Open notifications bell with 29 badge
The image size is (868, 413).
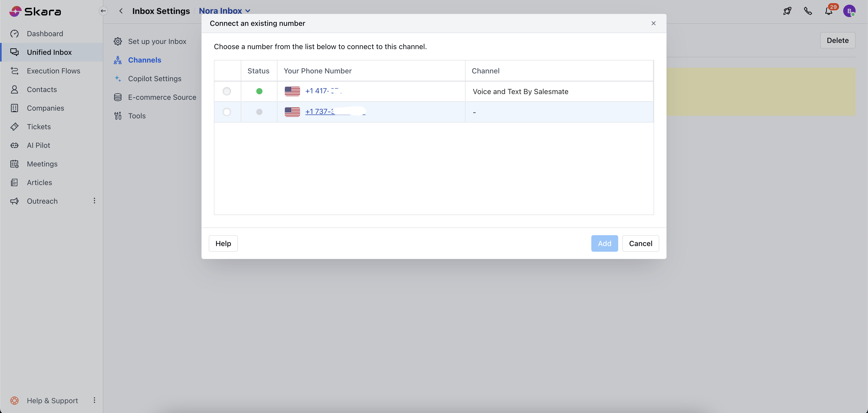pos(828,11)
